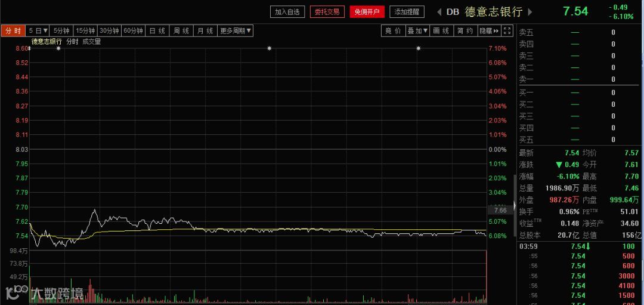Activate the 画线 drawing tool
The height and width of the screenshot is (305, 644).
click(441, 31)
